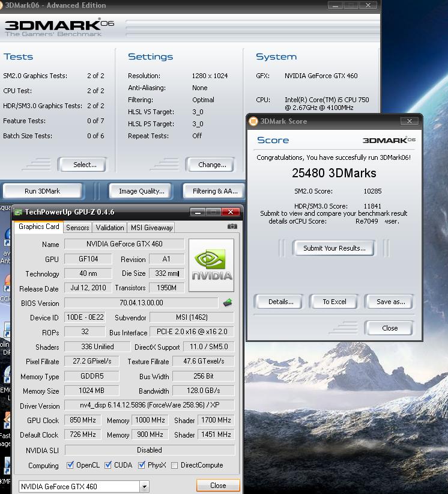Click the BIOS Version field 70.04.13.00.00

coord(141,303)
